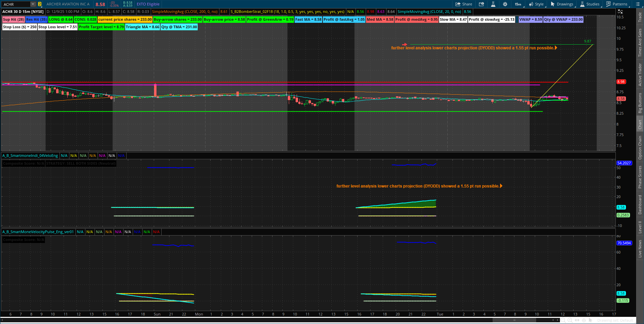This screenshot has height=324, width=644.
Task: Open the Edit Studies beaker icon
Action: pyautogui.click(x=493, y=4)
